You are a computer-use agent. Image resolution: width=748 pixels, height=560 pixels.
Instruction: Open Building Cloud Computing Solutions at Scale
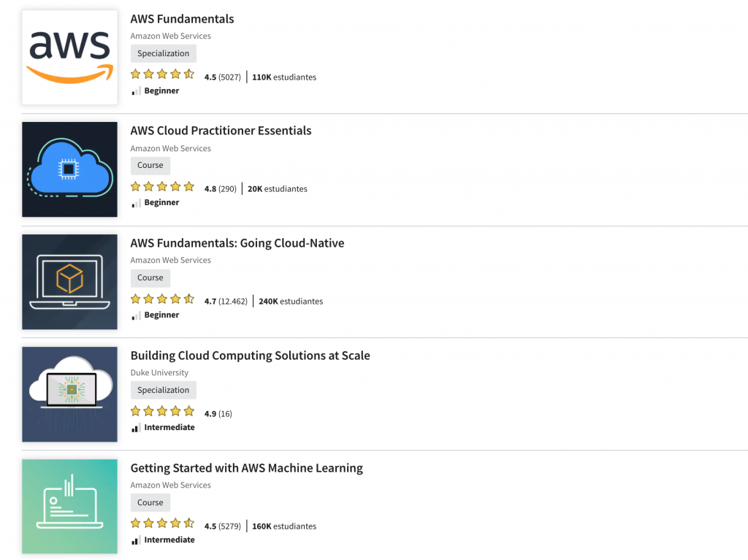click(250, 356)
